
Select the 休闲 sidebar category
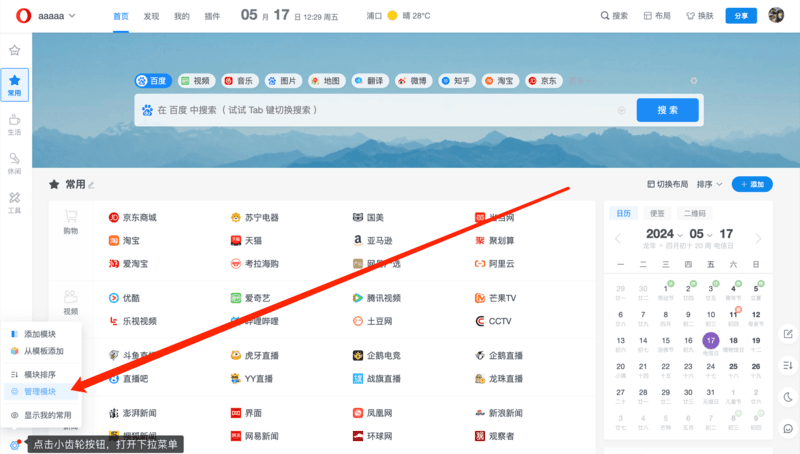14,164
